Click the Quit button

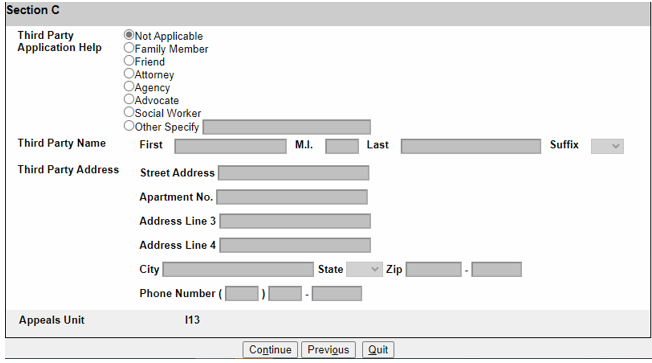coord(378,350)
